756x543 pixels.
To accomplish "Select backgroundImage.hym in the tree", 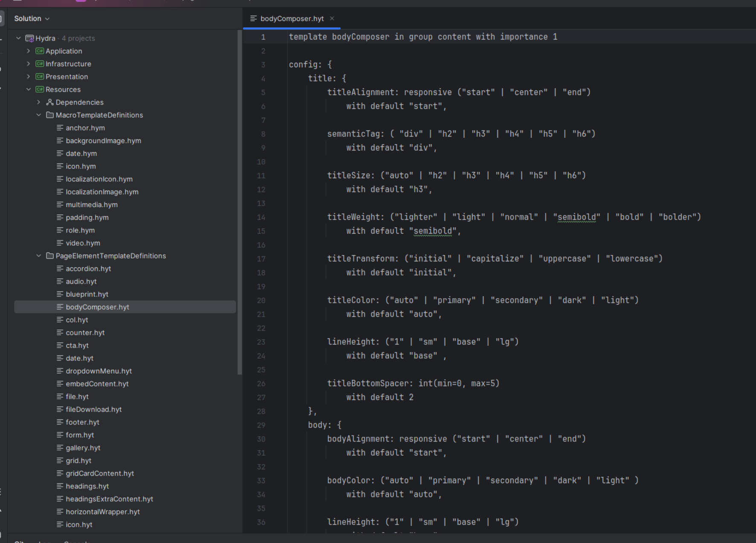I will pyautogui.click(x=103, y=141).
